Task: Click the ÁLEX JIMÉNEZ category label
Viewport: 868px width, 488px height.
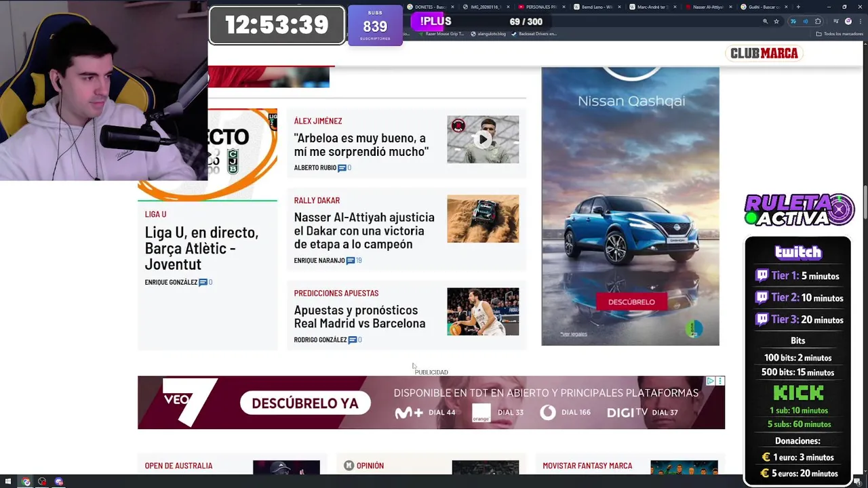Action: (x=318, y=121)
